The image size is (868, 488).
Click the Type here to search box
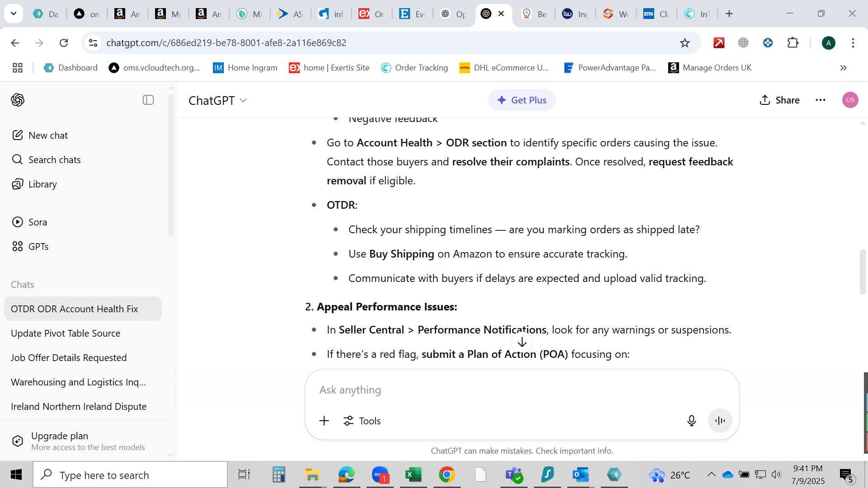tap(130, 475)
